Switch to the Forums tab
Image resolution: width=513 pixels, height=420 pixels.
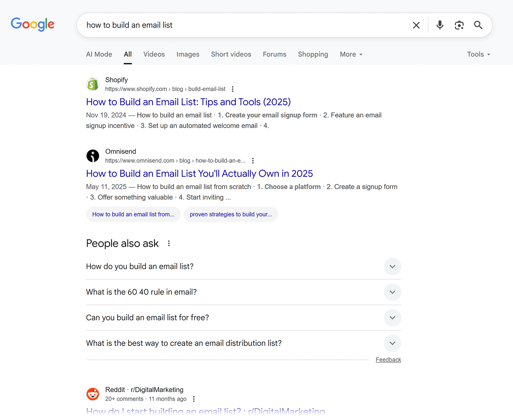(x=274, y=54)
